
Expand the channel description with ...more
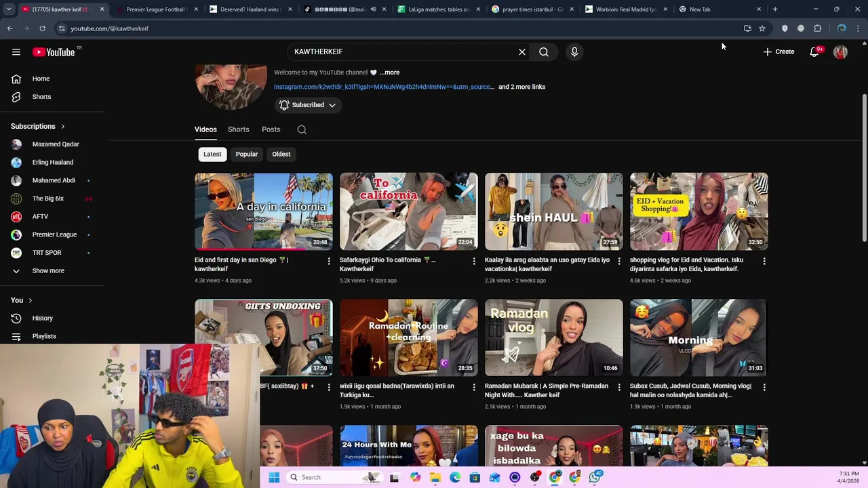click(389, 73)
